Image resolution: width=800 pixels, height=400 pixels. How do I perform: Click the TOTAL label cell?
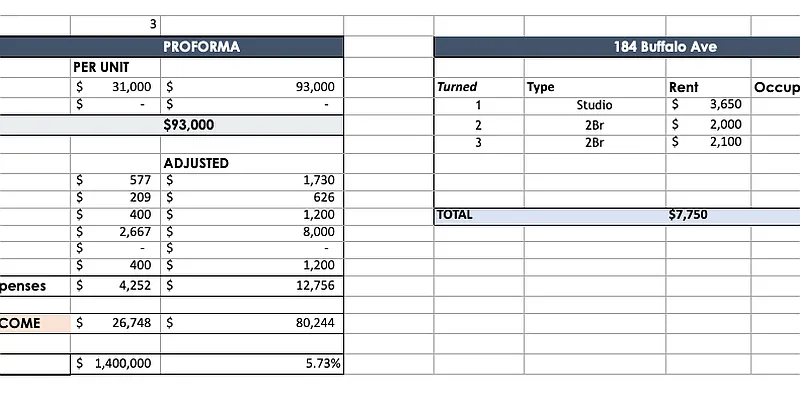(x=455, y=215)
